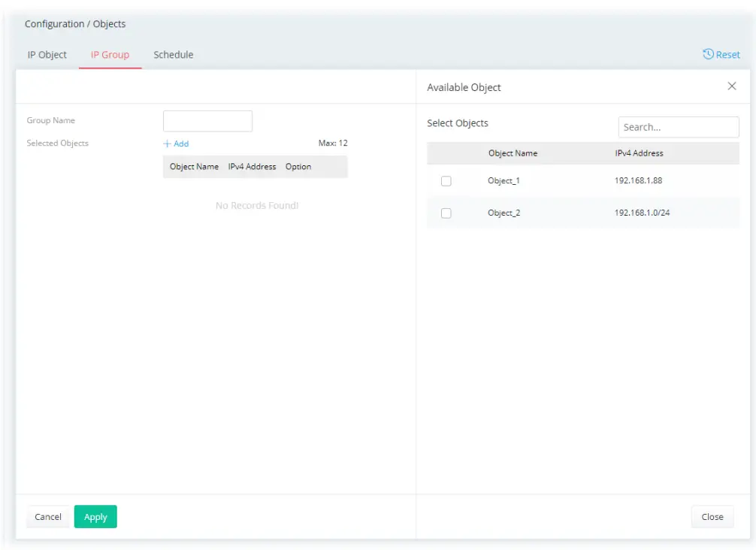Click the Reset link text
Image resolution: width=756 pixels, height=550 pixels.
727,55
